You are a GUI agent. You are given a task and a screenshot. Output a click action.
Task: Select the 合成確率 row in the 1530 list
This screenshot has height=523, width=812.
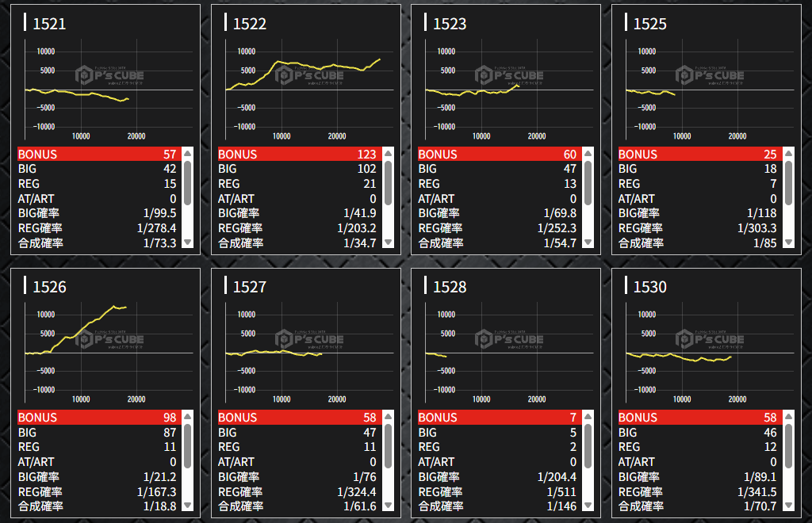[698, 506]
